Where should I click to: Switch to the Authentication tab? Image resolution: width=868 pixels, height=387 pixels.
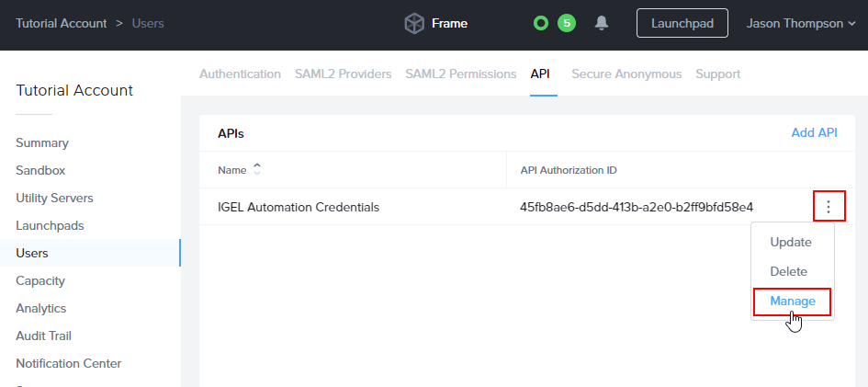(x=240, y=74)
